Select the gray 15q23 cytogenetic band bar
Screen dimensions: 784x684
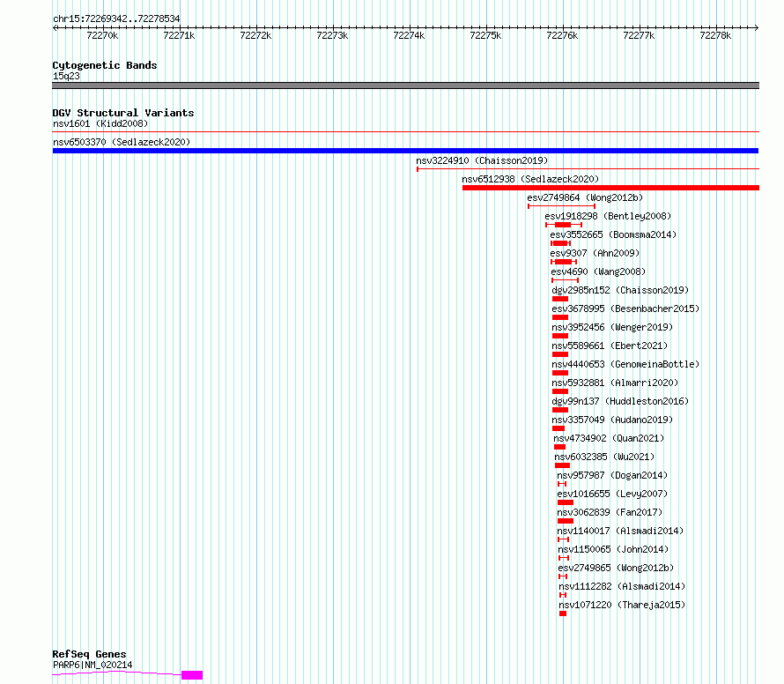coord(405,85)
